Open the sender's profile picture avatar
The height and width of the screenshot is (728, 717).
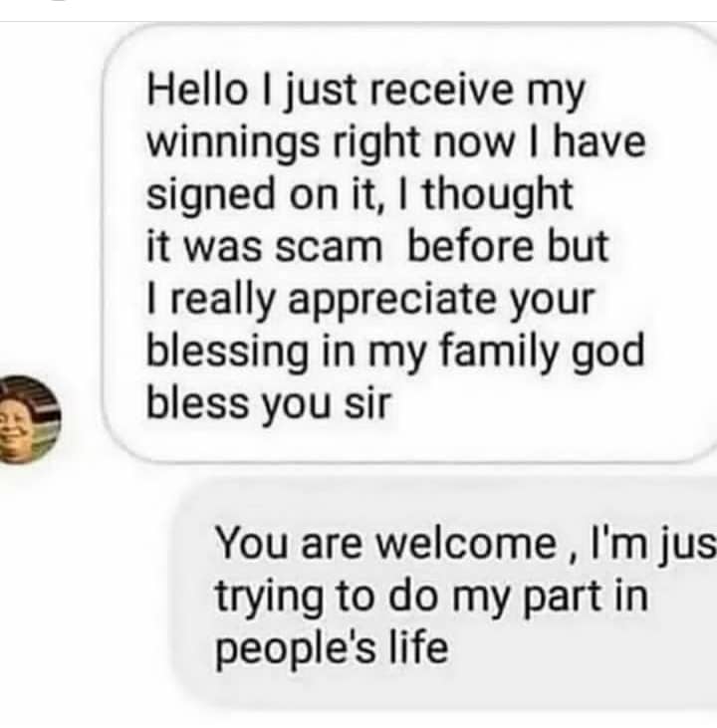pyautogui.click(x=29, y=419)
